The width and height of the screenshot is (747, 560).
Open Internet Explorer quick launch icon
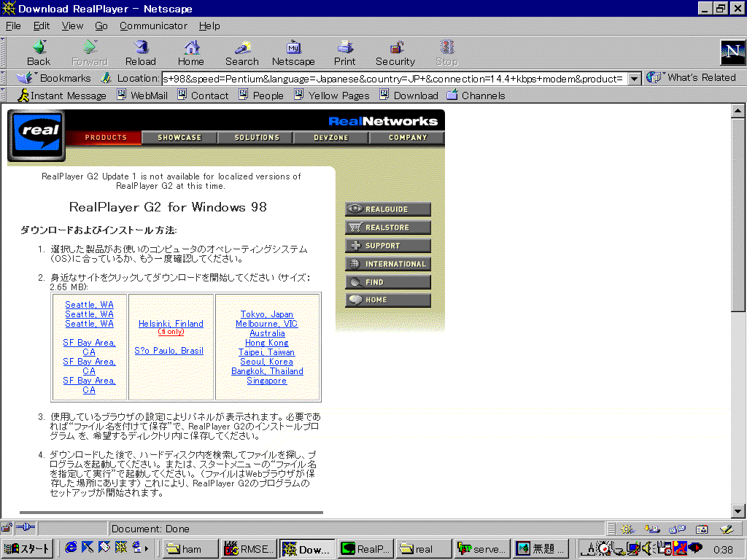[x=71, y=548]
